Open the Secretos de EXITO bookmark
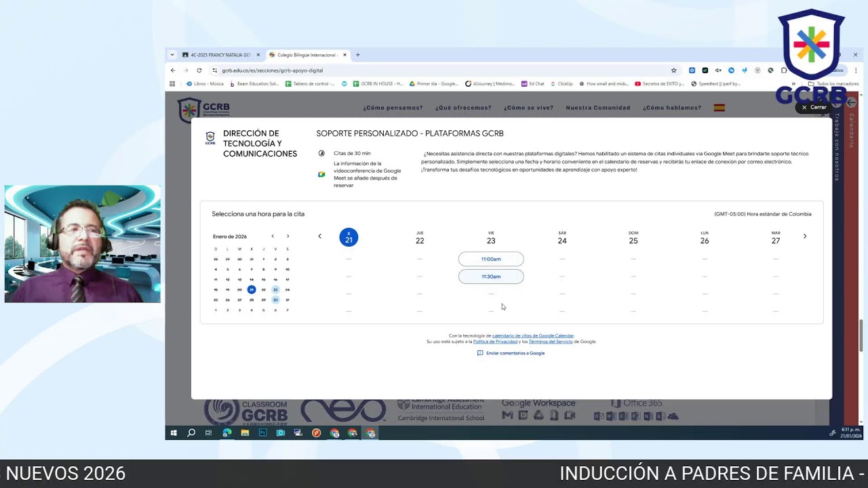This screenshot has height=488, width=868. (660, 84)
